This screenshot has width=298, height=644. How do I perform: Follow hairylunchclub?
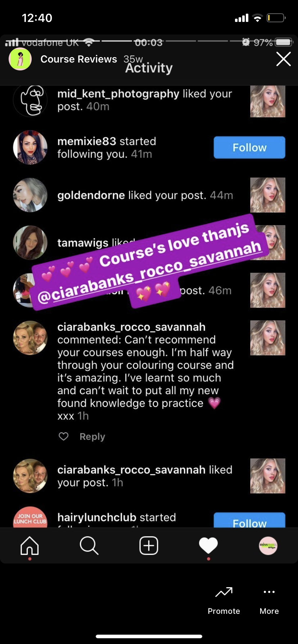pos(249,520)
